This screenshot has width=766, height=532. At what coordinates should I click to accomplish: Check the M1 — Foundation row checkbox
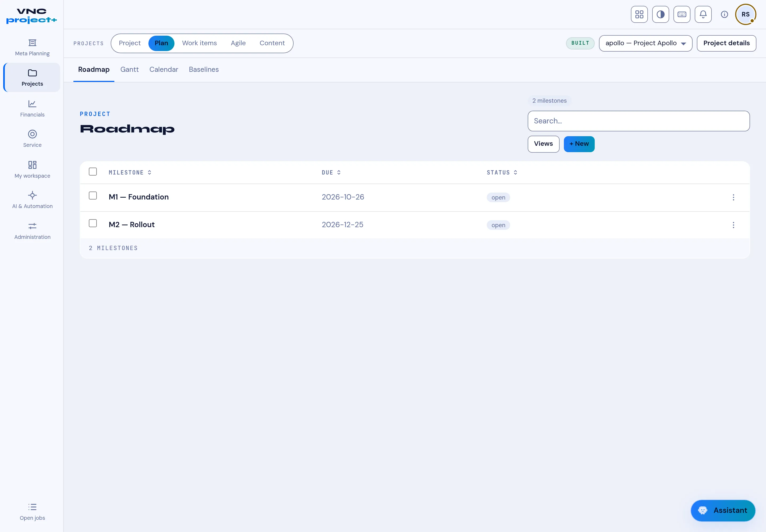pyautogui.click(x=93, y=196)
